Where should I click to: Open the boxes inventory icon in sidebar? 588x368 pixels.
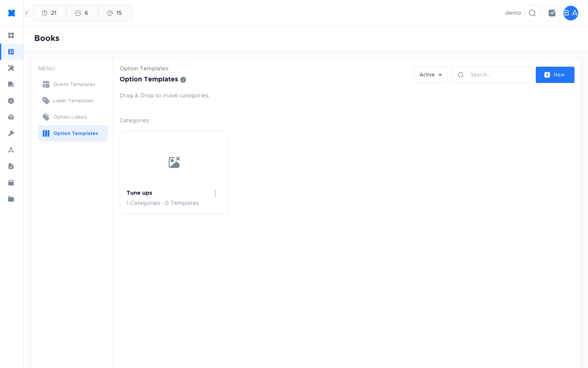[x=11, y=117]
